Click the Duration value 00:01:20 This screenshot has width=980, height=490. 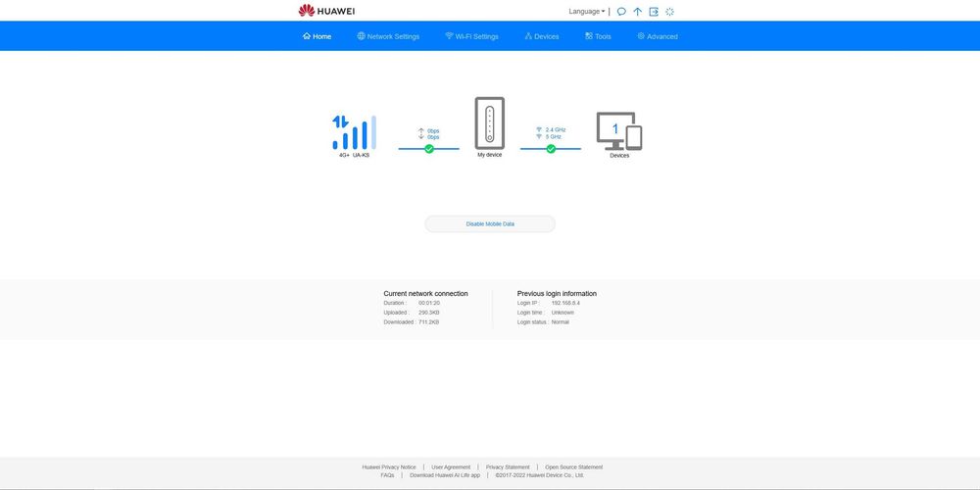429,303
